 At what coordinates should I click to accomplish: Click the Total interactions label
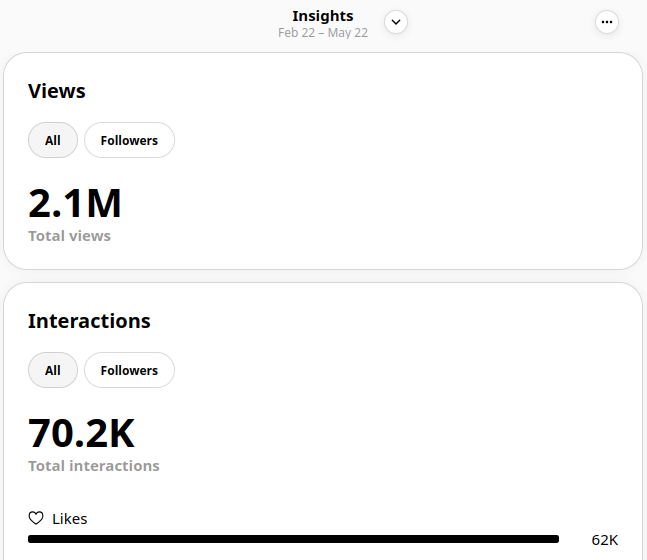[93, 466]
